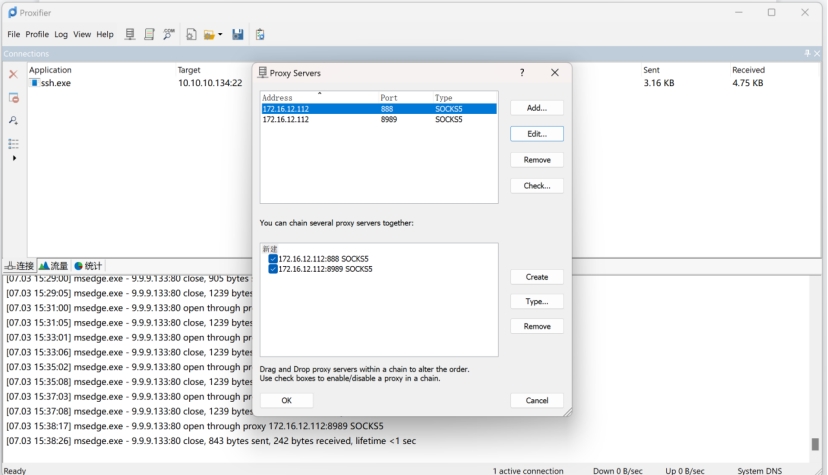
Task: Create a new profile via toolbar icon
Action: pos(191,34)
